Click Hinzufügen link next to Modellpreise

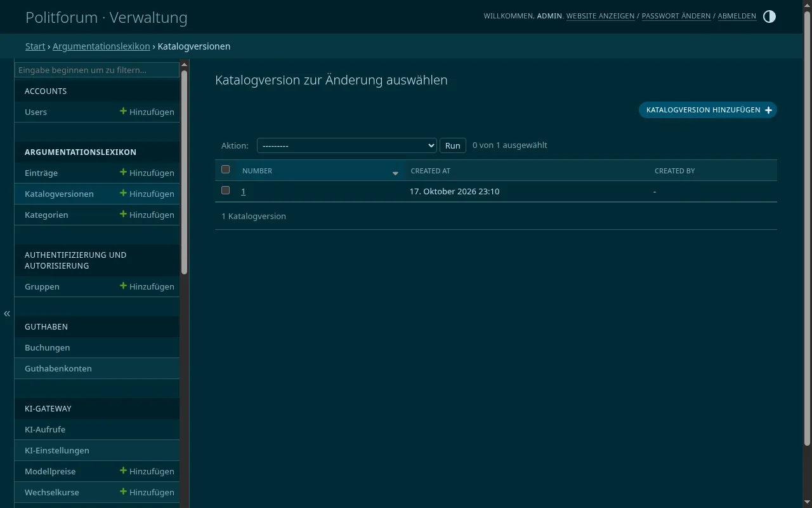[147, 471]
